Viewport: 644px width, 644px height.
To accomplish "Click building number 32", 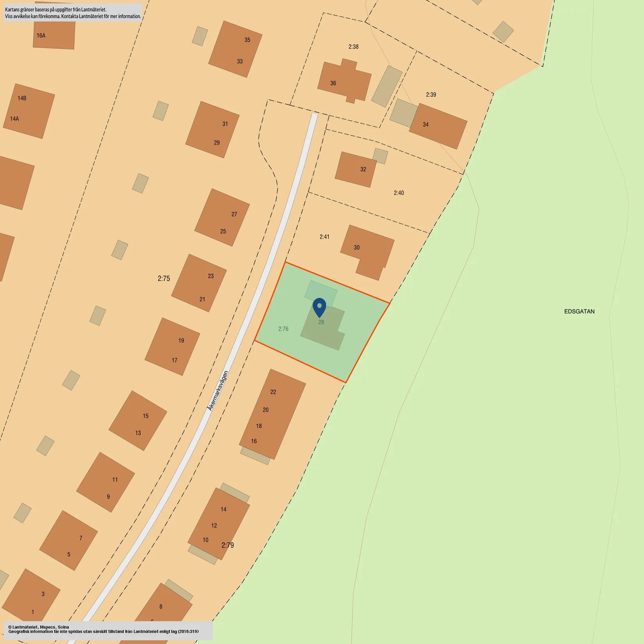I will coord(363,169).
